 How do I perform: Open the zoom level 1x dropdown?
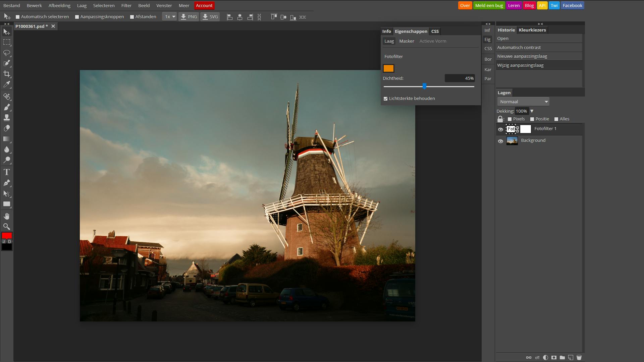point(169,16)
